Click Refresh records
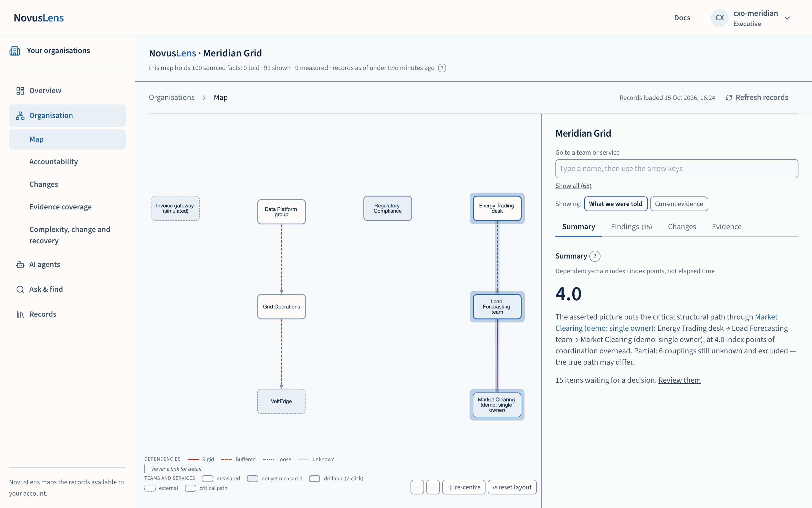This screenshot has width=812, height=508. tap(757, 97)
